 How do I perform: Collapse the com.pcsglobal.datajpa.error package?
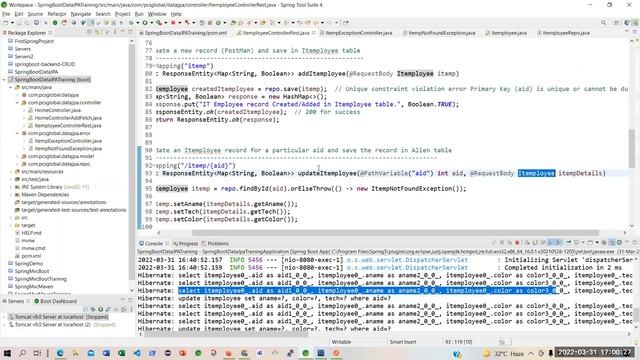[18, 133]
